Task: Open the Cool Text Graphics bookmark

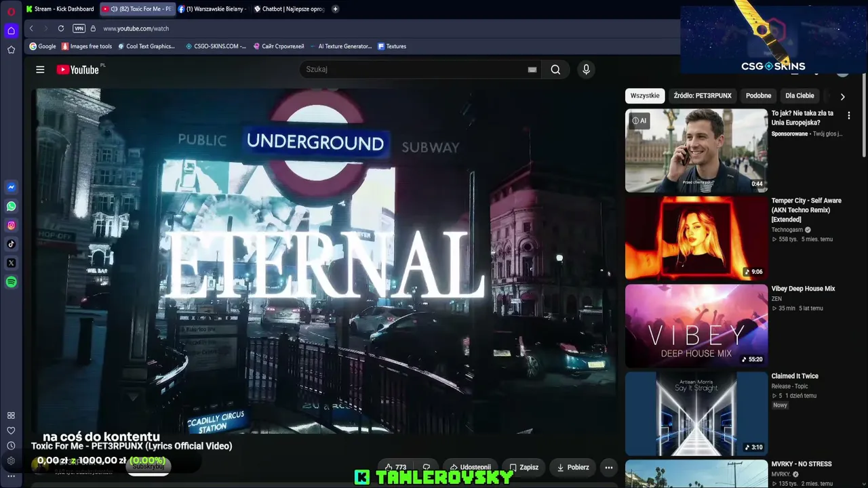Action: [x=146, y=46]
